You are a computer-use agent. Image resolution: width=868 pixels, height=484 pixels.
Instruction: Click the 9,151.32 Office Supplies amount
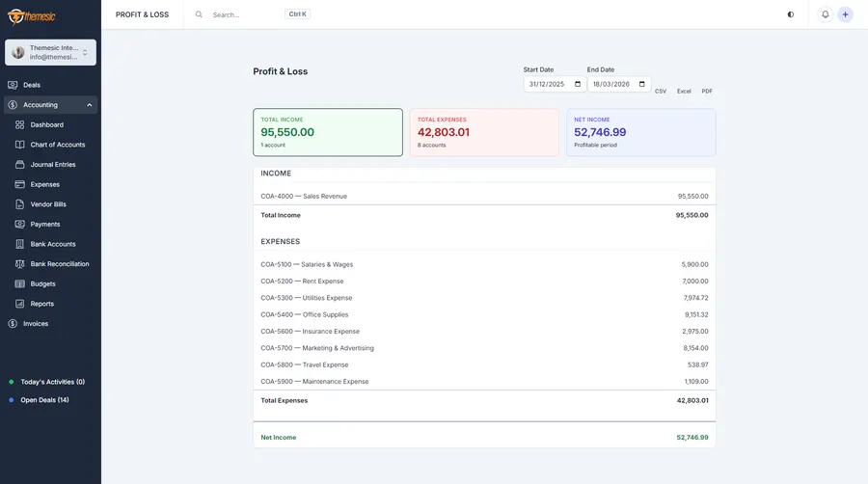[x=696, y=314]
